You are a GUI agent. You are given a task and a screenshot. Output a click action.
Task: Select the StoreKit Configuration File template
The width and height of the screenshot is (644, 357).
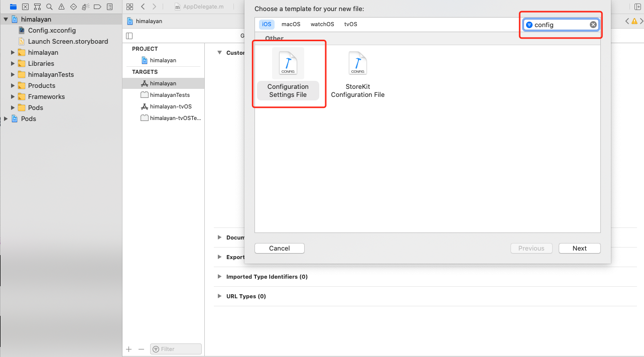[358, 74]
